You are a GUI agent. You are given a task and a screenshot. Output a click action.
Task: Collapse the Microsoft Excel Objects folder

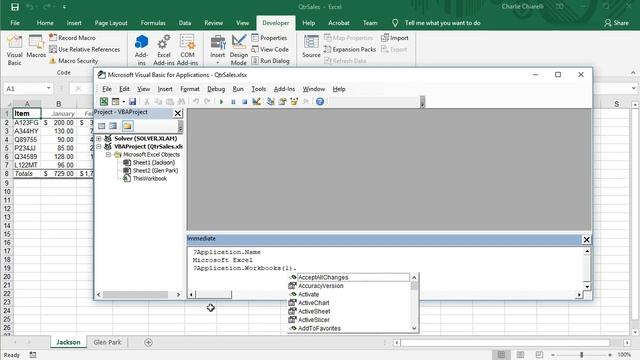(109, 155)
